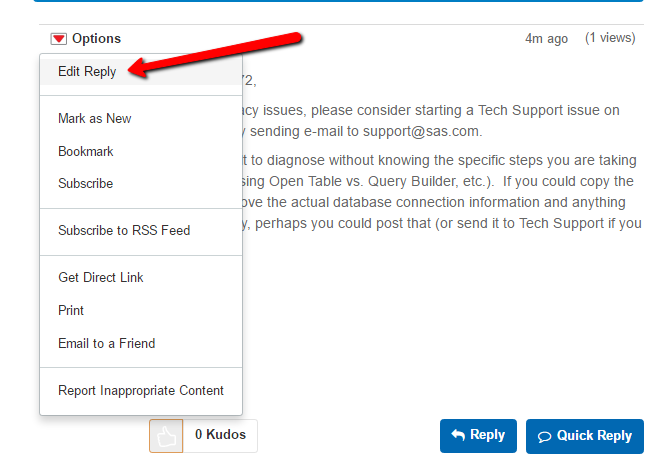Give kudos with the thumbs-up icon
Viewport: 663px width, 462px height.
[x=166, y=436]
